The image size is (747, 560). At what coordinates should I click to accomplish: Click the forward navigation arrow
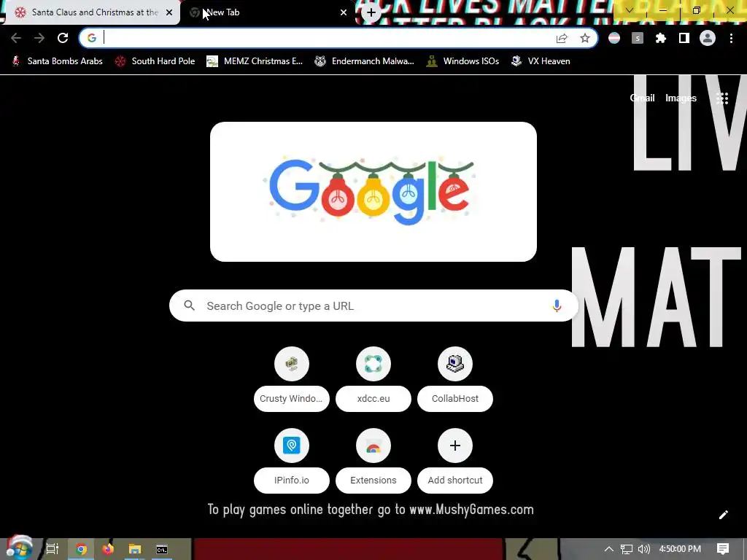[x=39, y=38]
